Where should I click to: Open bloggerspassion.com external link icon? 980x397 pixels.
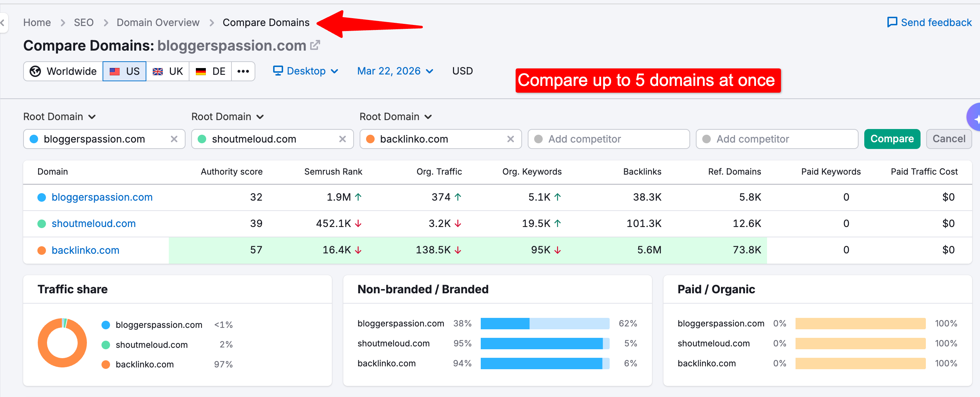click(x=315, y=45)
